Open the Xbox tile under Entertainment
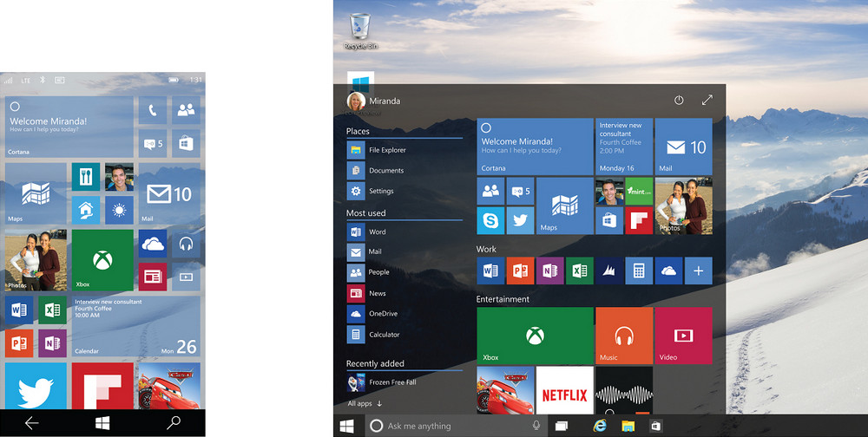This screenshot has width=868, height=437. [535, 336]
